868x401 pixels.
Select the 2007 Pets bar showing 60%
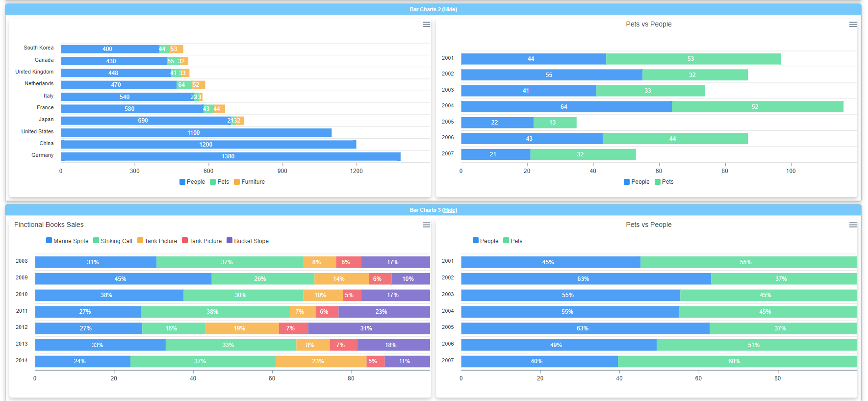click(x=737, y=361)
